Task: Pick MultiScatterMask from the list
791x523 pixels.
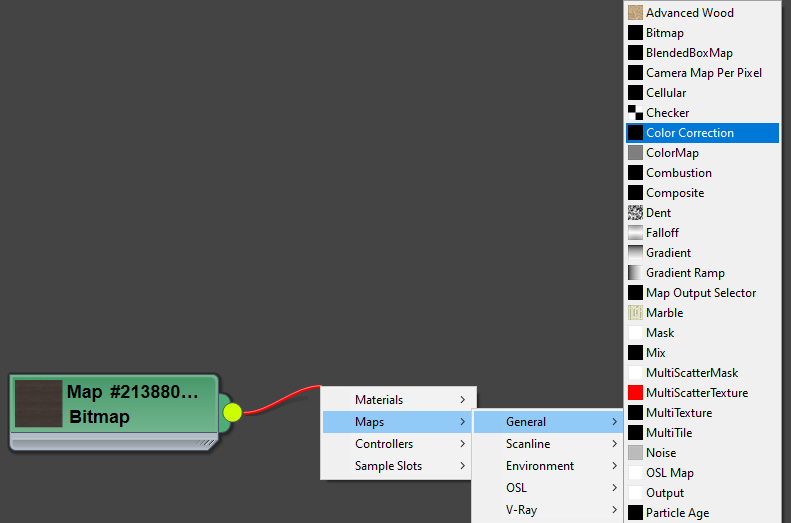Action: pos(702,373)
